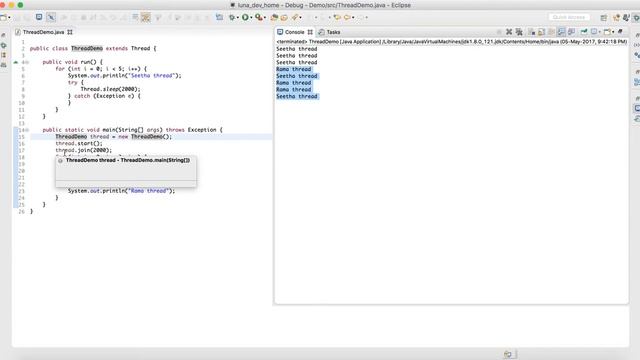Click the status bar icon at bottom right
This screenshot has width=640, height=360.
[x=509, y=354]
